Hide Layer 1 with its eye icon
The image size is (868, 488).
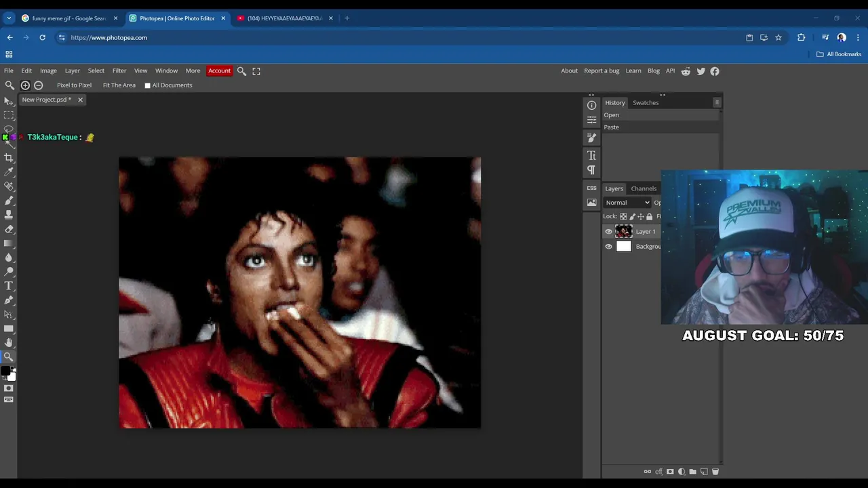tap(608, 232)
